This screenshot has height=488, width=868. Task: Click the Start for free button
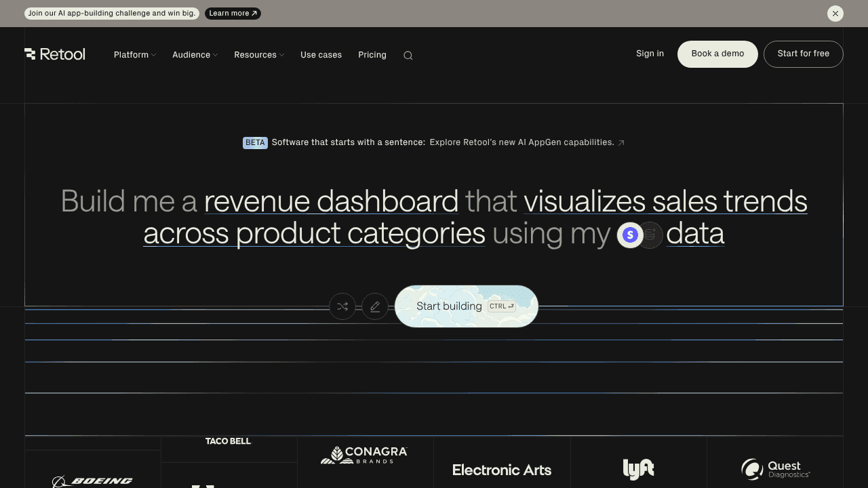point(804,54)
